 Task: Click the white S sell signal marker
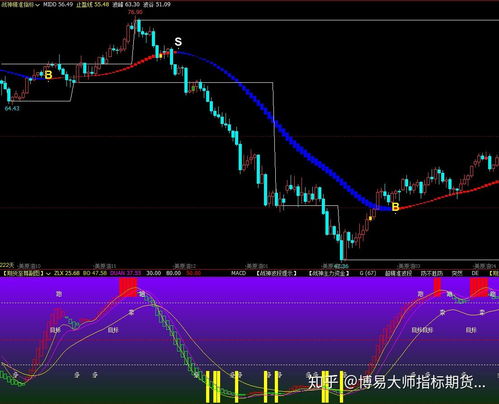[178, 42]
